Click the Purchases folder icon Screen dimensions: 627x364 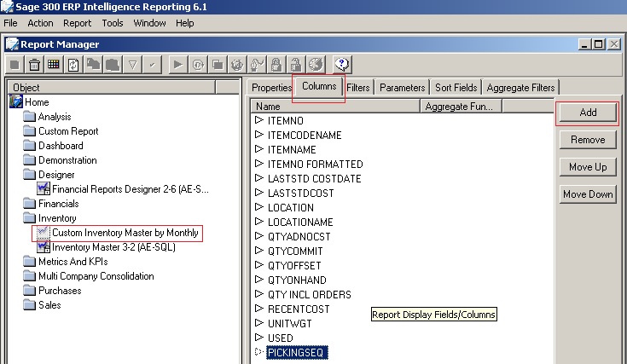click(29, 291)
